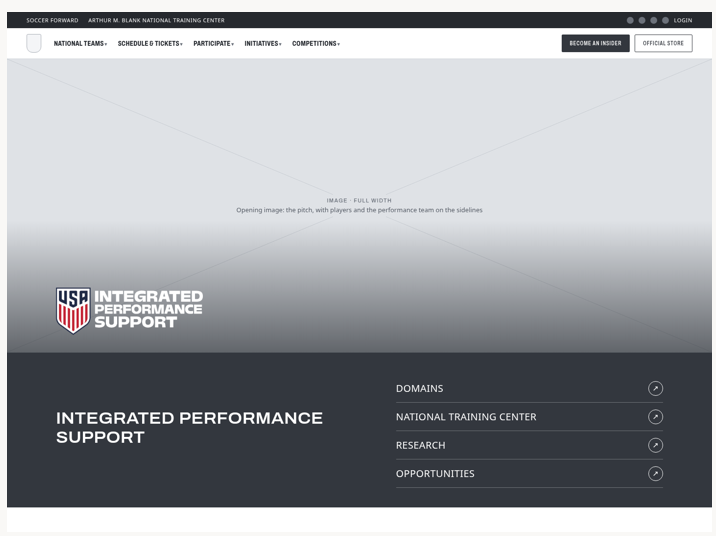This screenshot has width=716, height=536.
Task: Open the arrow icon beside Research
Action: point(655,445)
